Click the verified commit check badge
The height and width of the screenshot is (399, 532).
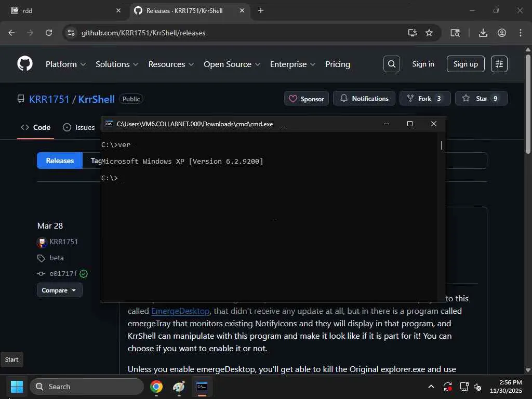coord(84,273)
